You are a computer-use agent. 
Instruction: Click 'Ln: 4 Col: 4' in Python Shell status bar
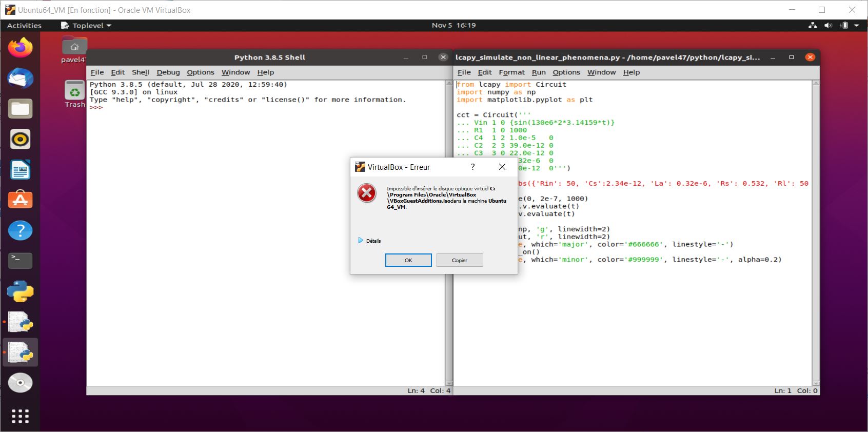tap(429, 390)
